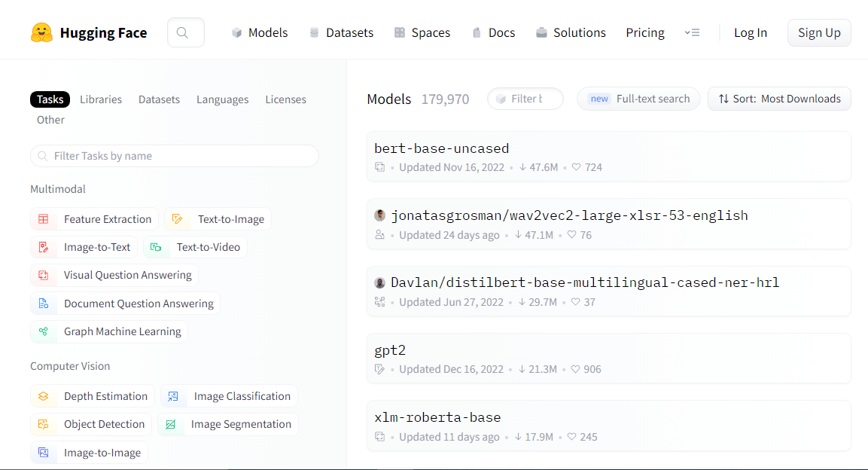Click the Document Question Answering icon
This screenshot has height=470, width=868.
(x=43, y=304)
